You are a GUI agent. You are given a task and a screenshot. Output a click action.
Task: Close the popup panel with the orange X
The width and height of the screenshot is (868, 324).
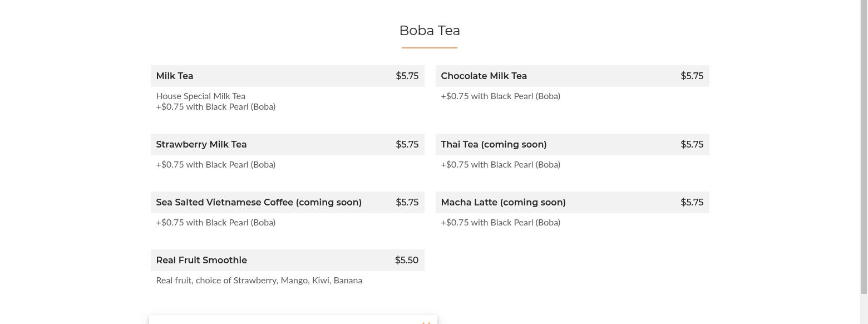tap(426, 322)
